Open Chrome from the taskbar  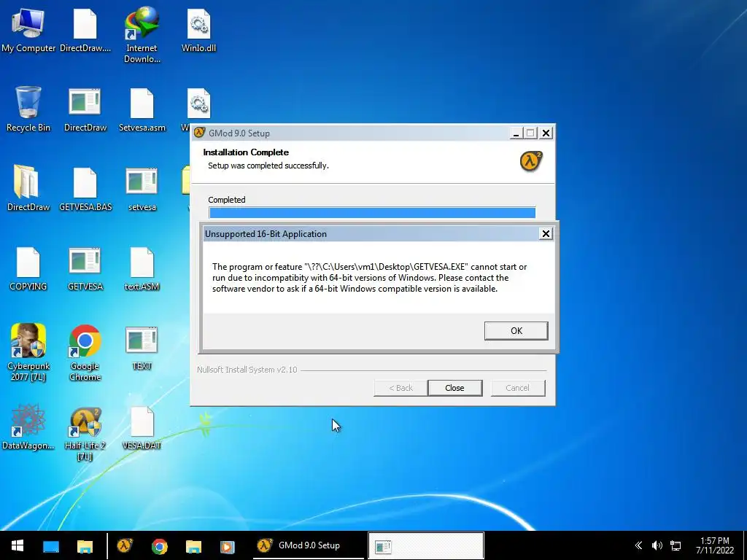(x=160, y=545)
